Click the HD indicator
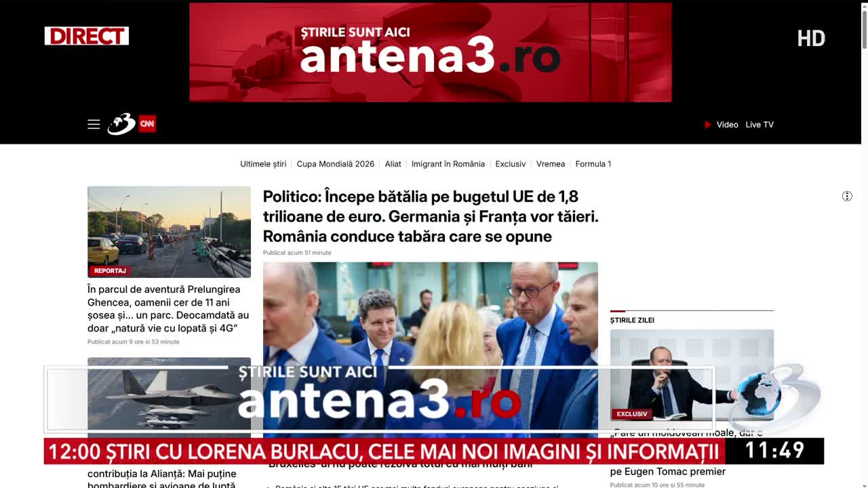 click(811, 39)
